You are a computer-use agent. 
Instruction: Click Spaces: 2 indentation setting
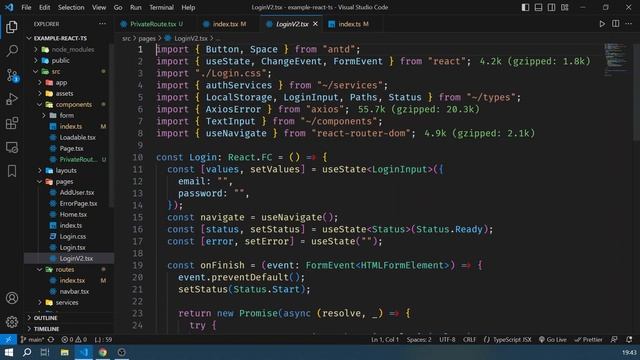click(x=419, y=340)
